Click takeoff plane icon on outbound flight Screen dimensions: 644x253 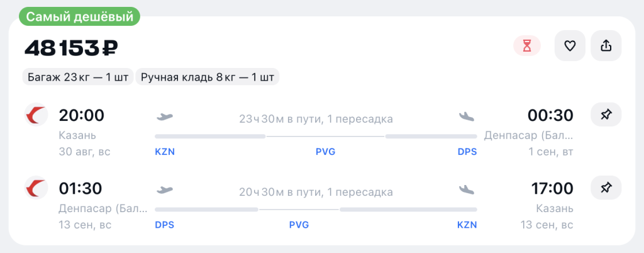tap(164, 116)
